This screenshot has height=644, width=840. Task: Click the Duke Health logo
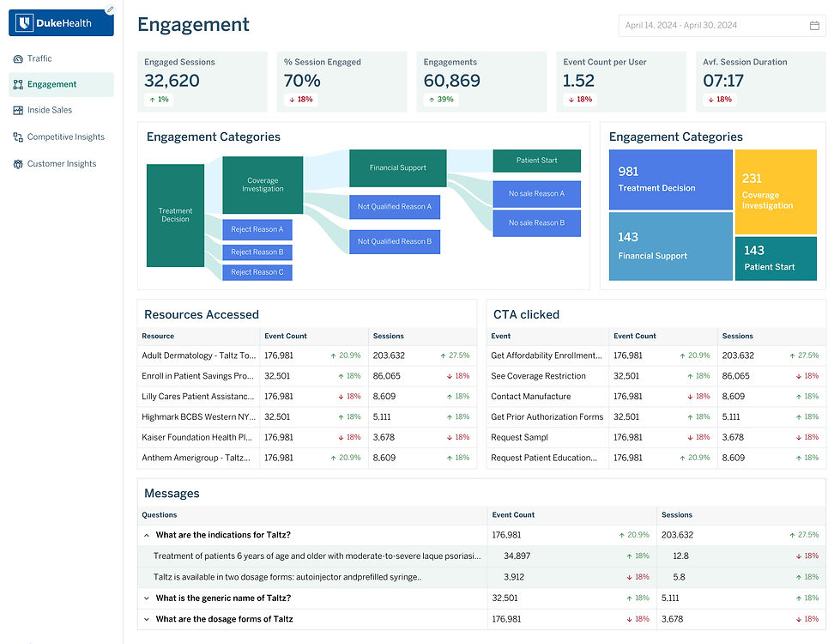click(61, 23)
